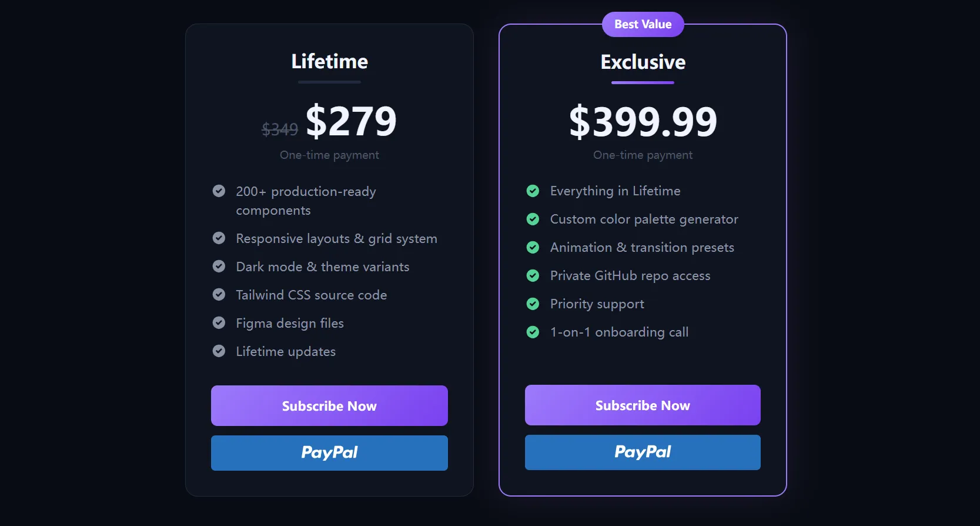Click Subscribe Now under the Exclusive plan
Viewport: 980px width, 526px height.
point(643,405)
